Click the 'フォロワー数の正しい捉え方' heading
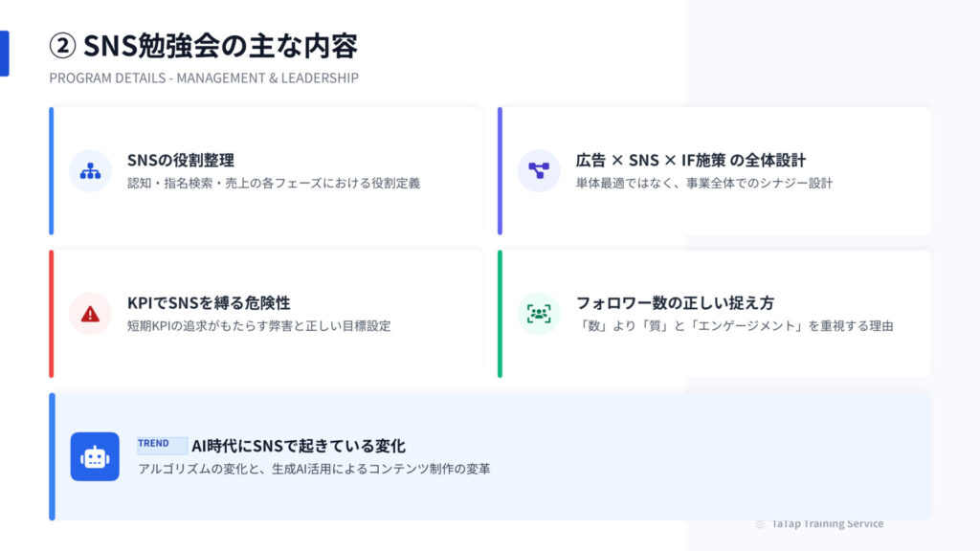 [675, 303]
